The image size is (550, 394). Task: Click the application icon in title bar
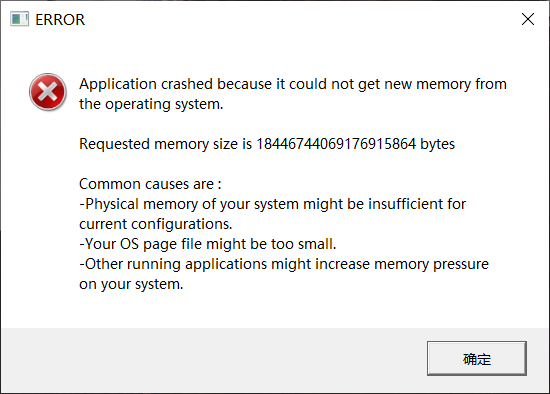tap(19, 19)
